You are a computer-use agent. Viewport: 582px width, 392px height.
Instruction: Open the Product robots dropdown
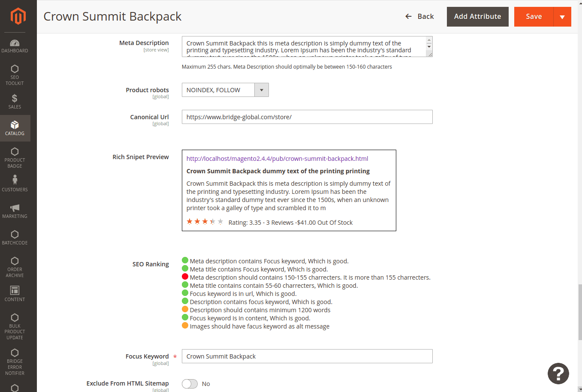point(261,90)
